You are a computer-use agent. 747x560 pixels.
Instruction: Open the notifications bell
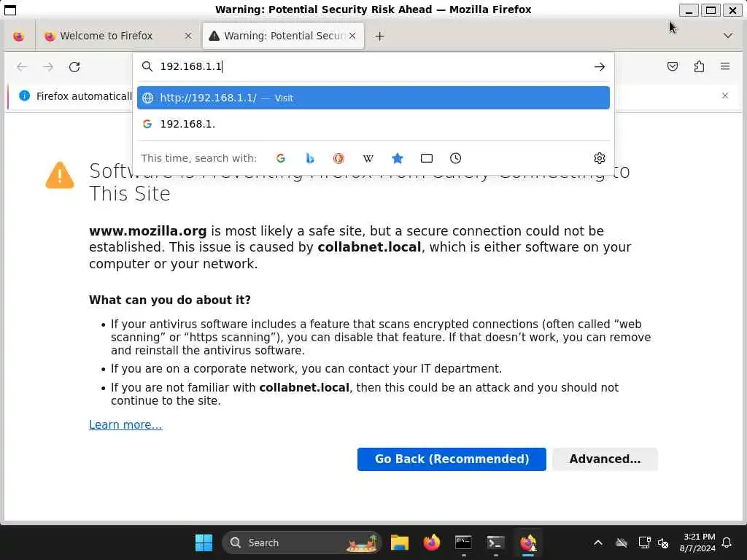[x=727, y=542]
